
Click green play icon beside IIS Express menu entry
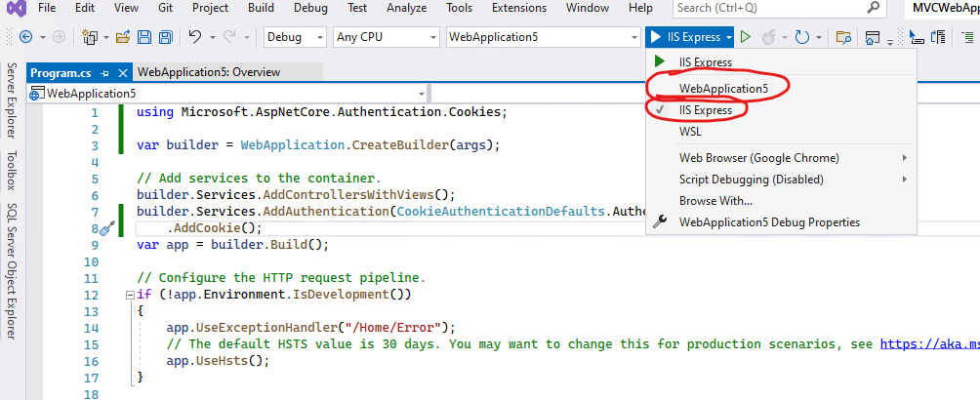[659, 61]
